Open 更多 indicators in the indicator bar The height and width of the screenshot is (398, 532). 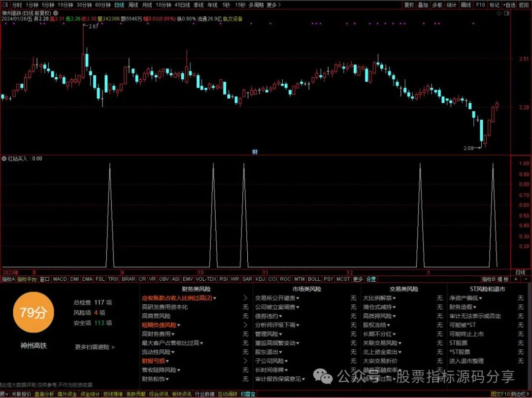click(x=358, y=279)
